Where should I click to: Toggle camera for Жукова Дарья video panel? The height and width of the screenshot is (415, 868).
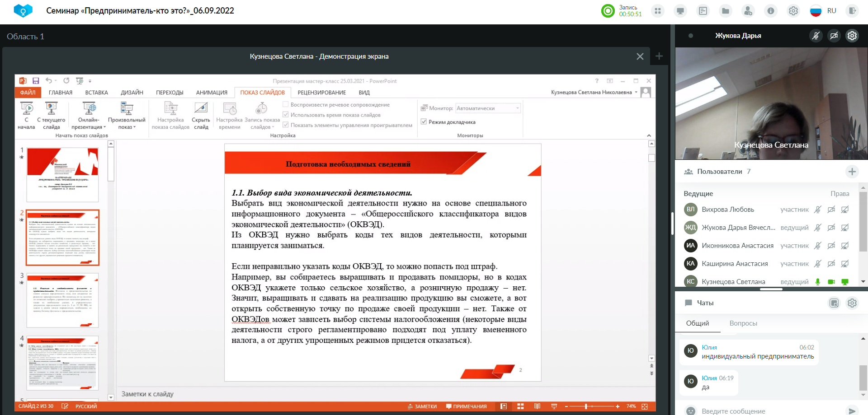tap(834, 36)
